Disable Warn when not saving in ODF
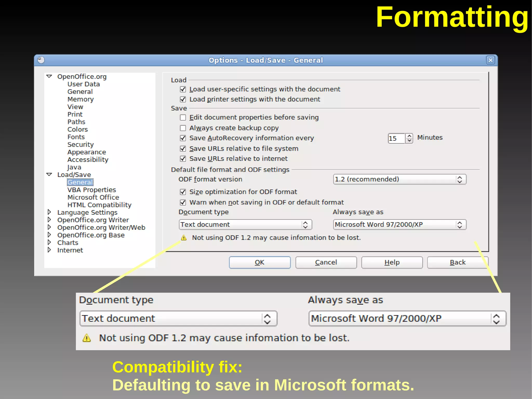 [x=183, y=202]
